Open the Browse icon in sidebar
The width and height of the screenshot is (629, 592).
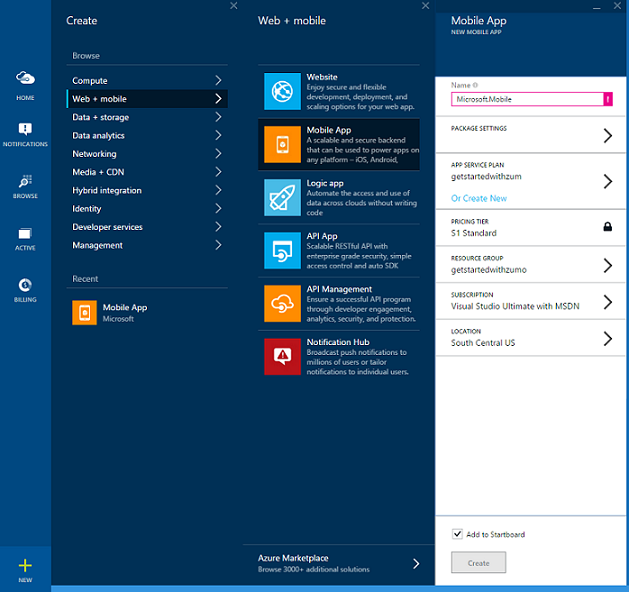[x=25, y=181]
